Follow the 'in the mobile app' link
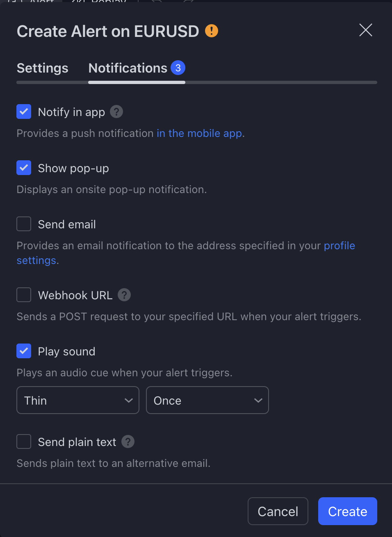 [x=199, y=133]
